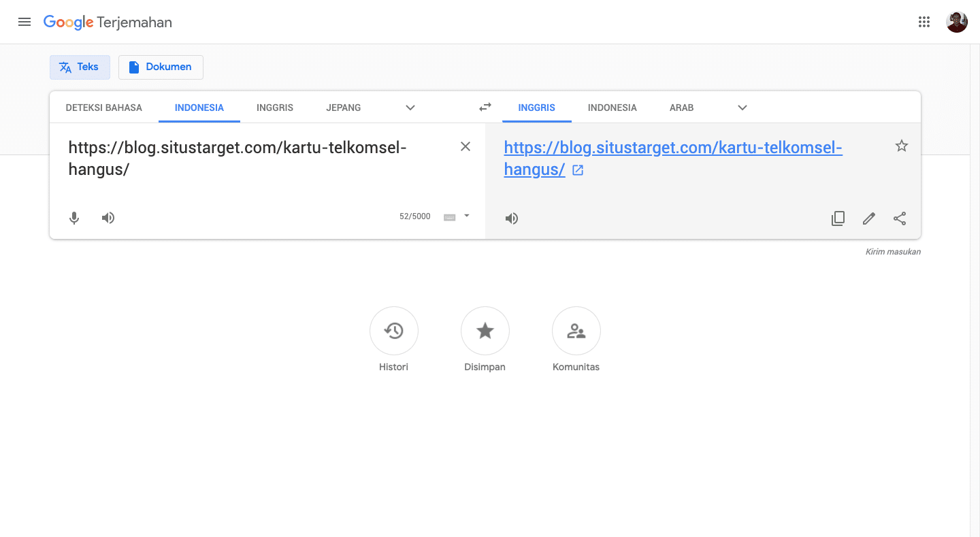Clear the source text with X
The height and width of the screenshot is (537, 980).
point(465,146)
